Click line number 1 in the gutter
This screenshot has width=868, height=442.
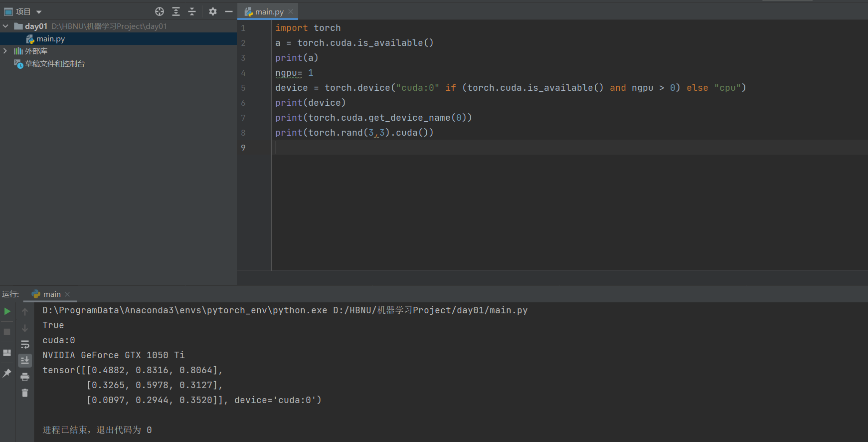(243, 28)
